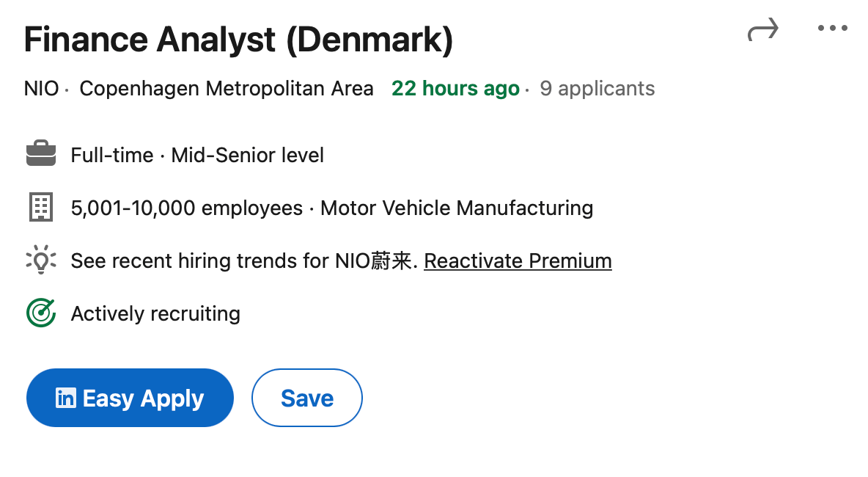Open the Reactivate Premium link
This screenshot has width=868, height=477.
[518, 261]
